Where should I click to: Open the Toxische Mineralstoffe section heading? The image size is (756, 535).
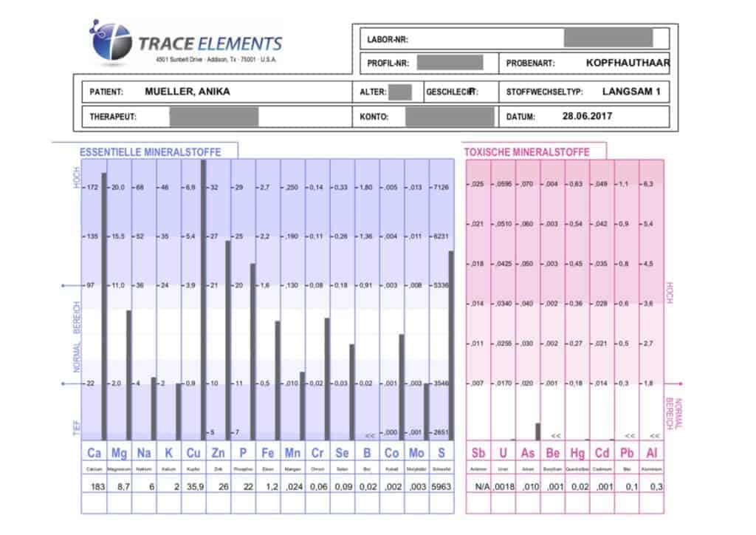click(x=526, y=152)
